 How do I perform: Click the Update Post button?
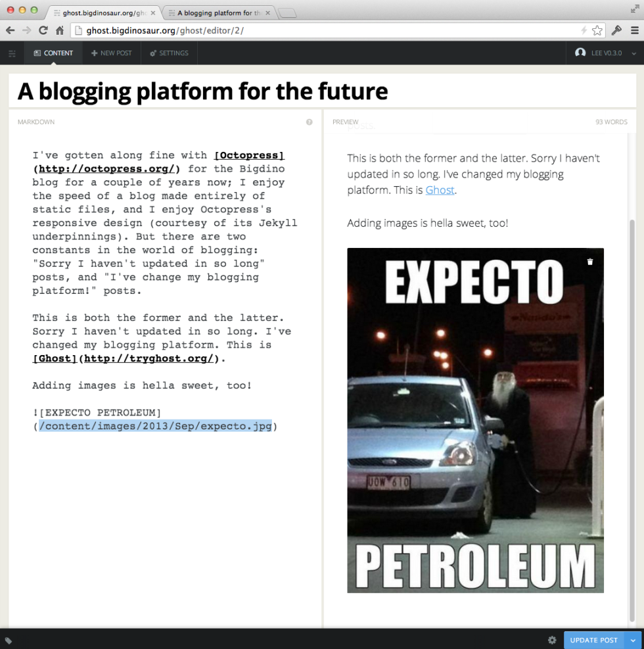(x=594, y=640)
